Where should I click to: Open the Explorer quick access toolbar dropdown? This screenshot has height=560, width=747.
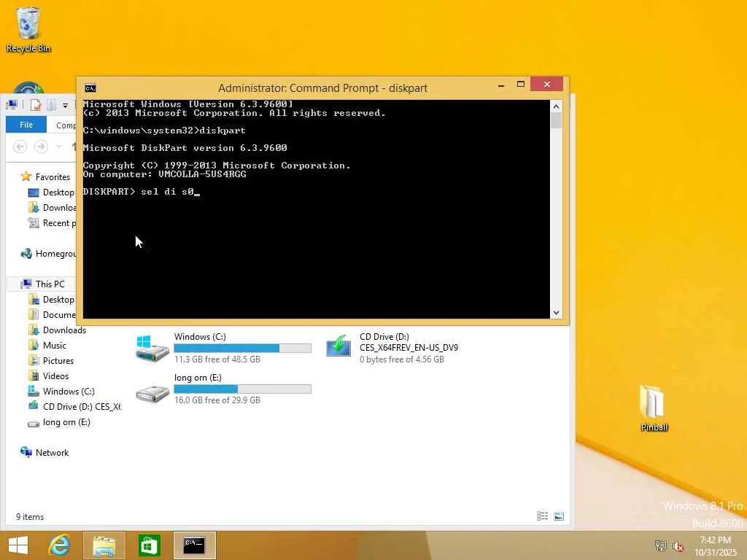pos(65,105)
